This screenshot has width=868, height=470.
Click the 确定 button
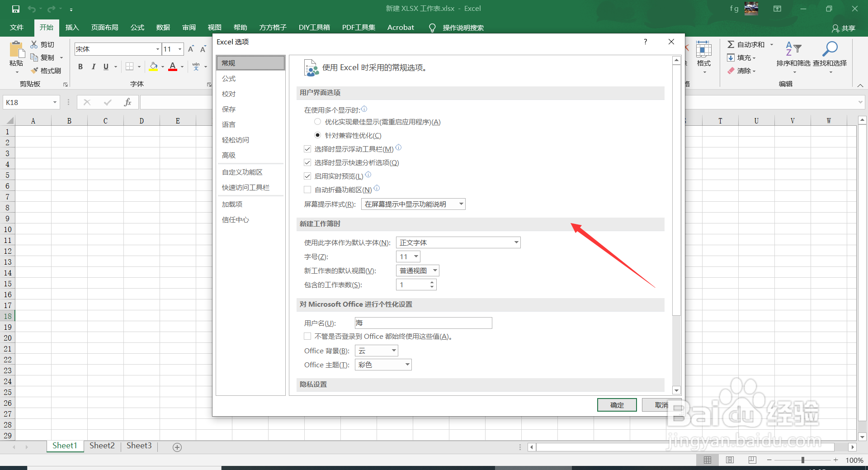click(617, 405)
